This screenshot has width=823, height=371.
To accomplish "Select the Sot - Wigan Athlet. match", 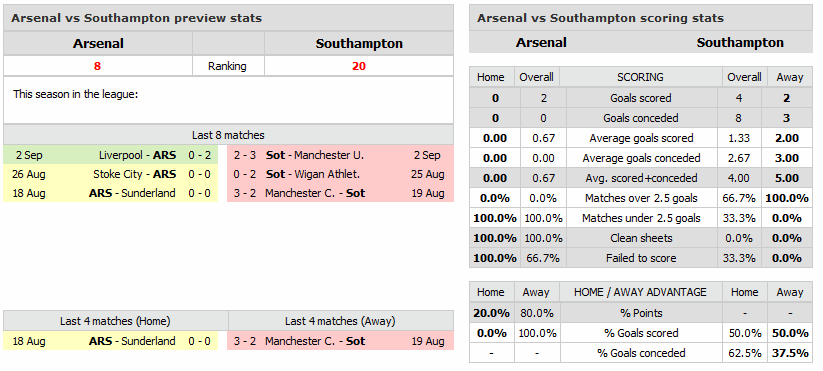I will 340,174.
